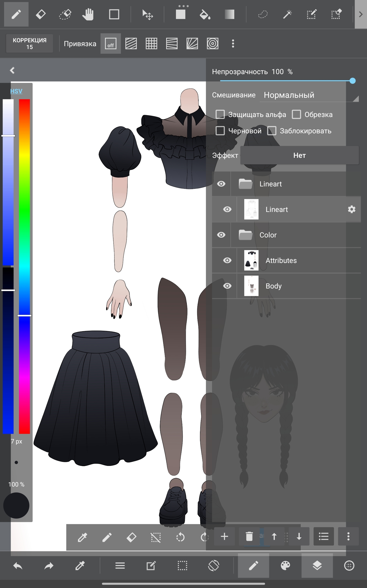Choose the Lasso select tool
Image resolution: width=367 pixels, height=588 pixels.
(x=263, y=15)
